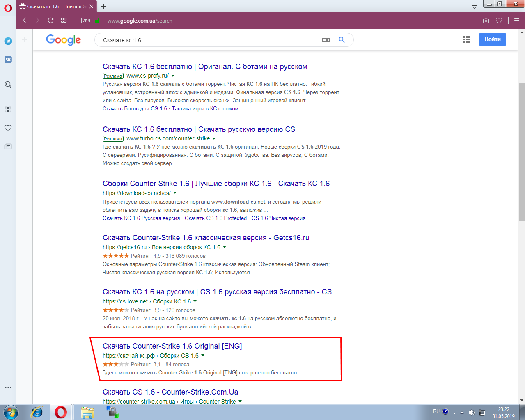
Task: Open start page from toolbar grid icon
Action: 64,21
